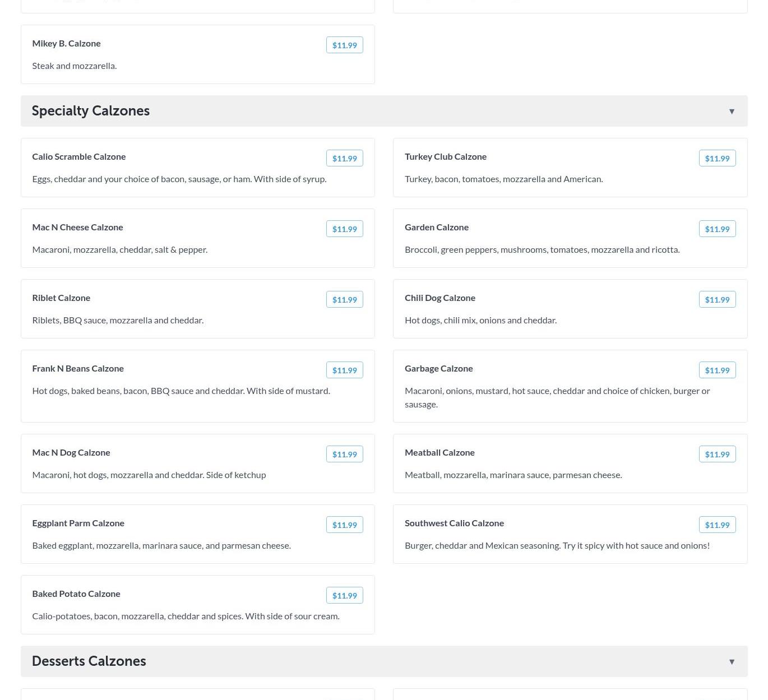Collapse the Specialty Calzones section arrow

732,112
